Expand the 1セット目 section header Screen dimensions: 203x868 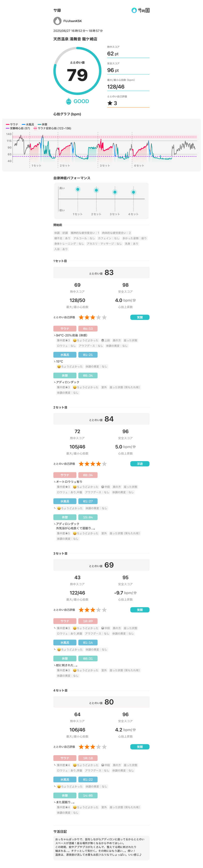[60, 261]
